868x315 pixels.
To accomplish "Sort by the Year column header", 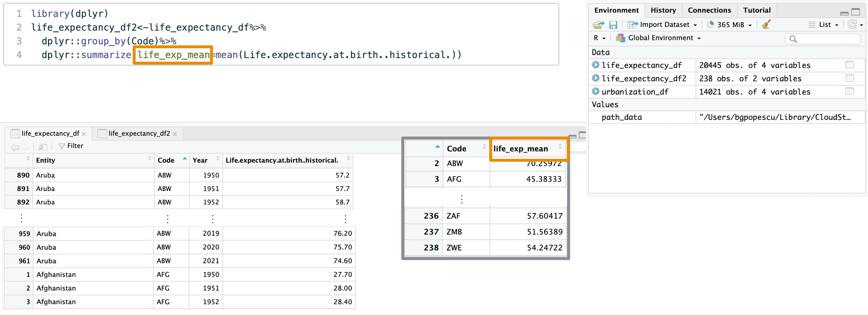I will pyautogui.click(x=200, y=161).
